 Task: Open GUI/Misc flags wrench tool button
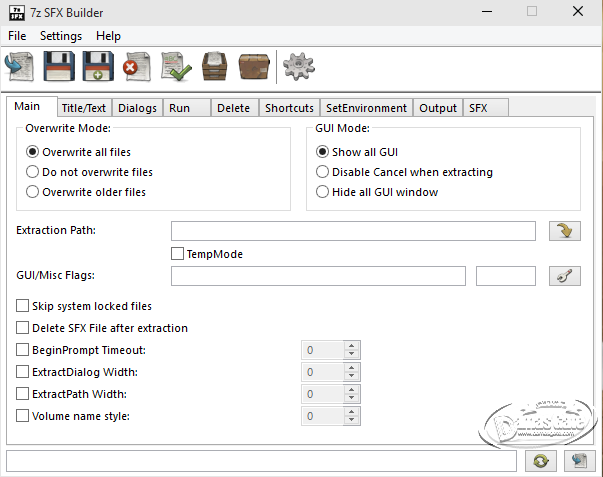(565, 276)
